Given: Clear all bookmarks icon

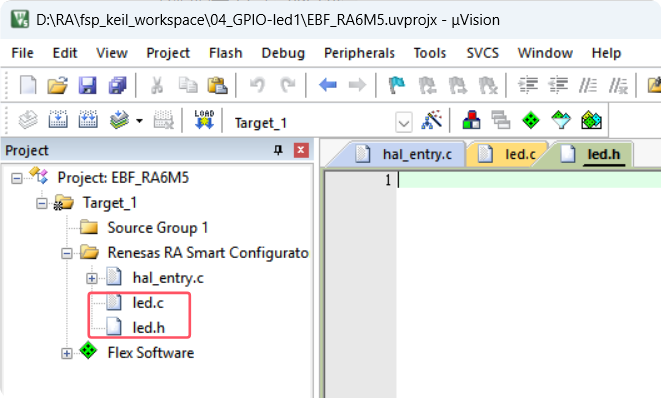Looking at the screenshot, I should coord(488,85).
